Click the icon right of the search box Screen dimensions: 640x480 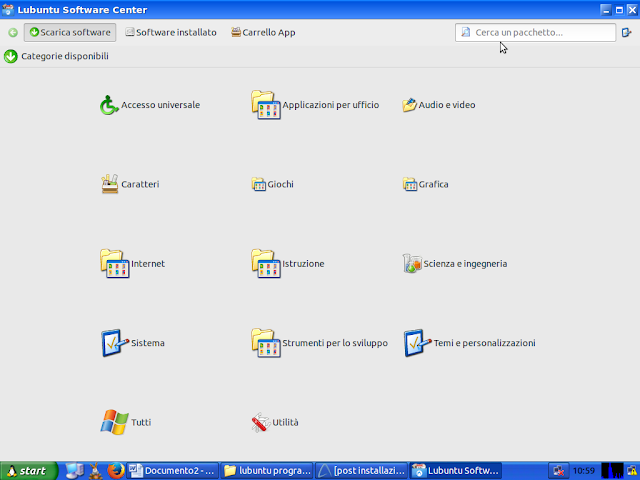point(627,32)
